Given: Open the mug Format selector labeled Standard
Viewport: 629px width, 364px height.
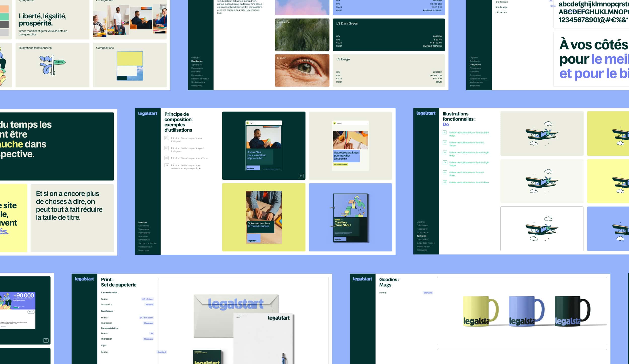Looking at the screenshot, I should (x=428, y=293).
